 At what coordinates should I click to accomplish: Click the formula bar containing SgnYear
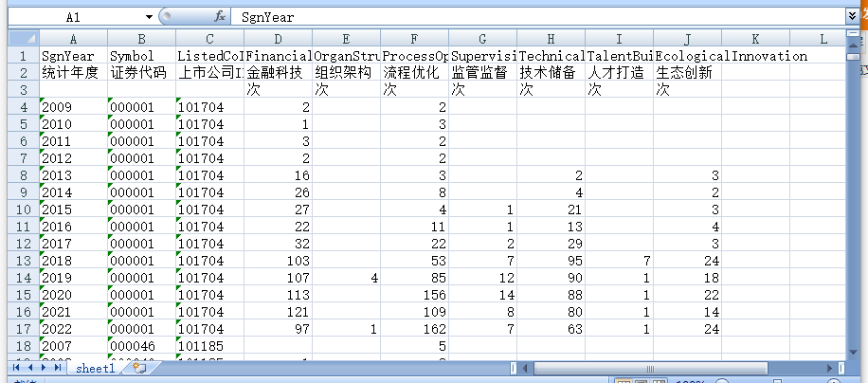(x=537, y=17)
